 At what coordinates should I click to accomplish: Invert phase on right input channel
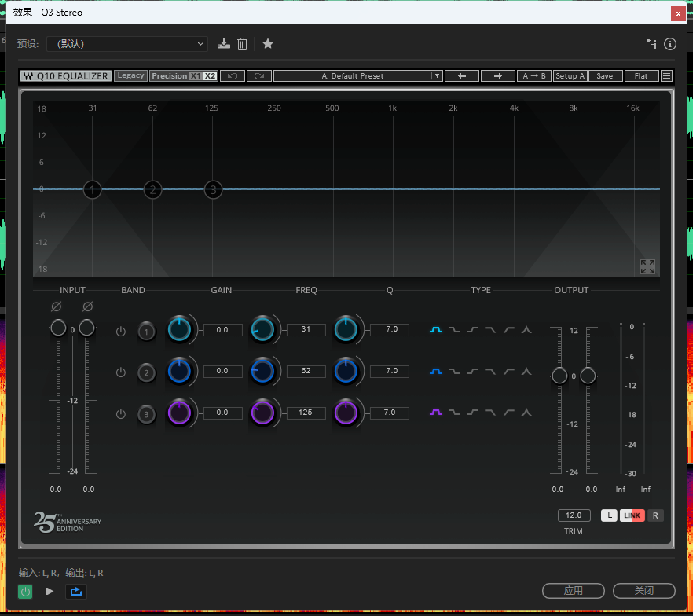click(87, 306)
